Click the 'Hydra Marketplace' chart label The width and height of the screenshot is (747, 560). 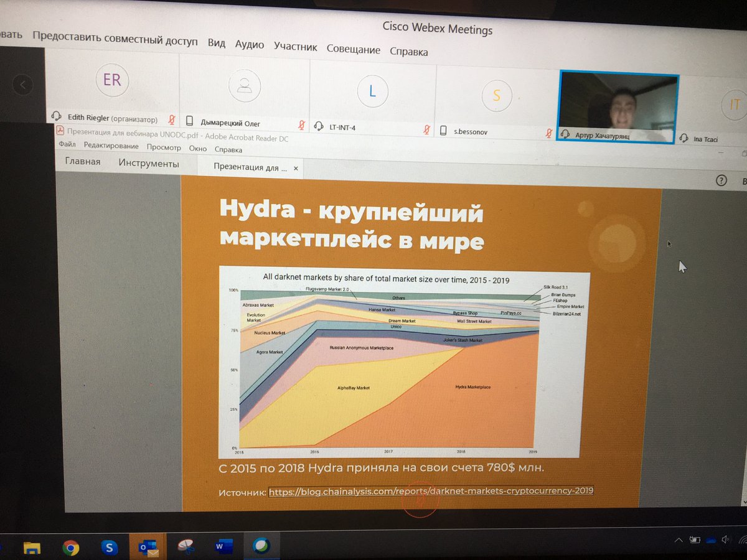(473, 387)
